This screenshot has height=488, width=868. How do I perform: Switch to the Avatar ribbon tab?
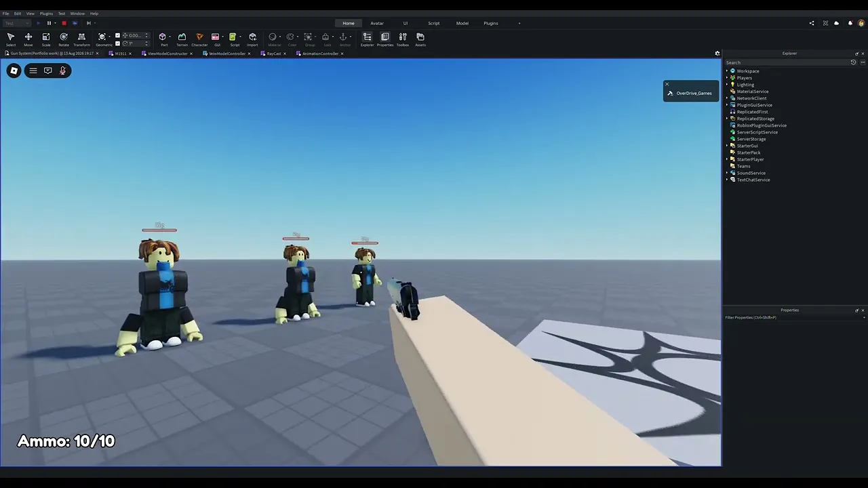377,23
